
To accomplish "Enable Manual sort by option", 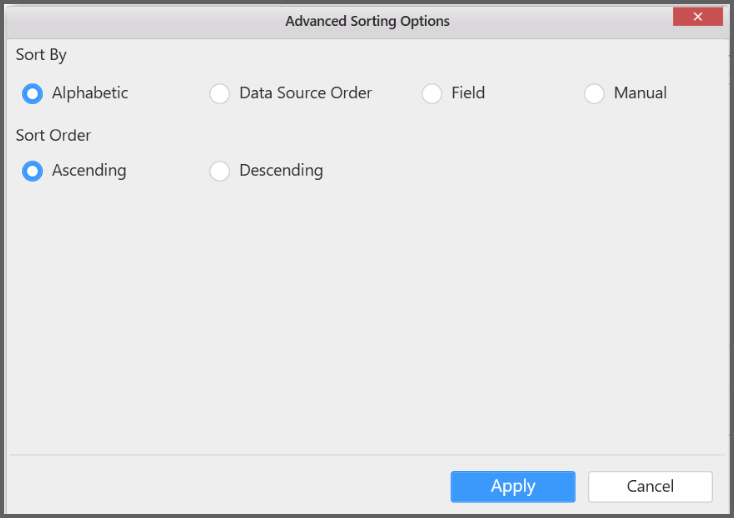I will pyautogui.click(x=594, y=93).
